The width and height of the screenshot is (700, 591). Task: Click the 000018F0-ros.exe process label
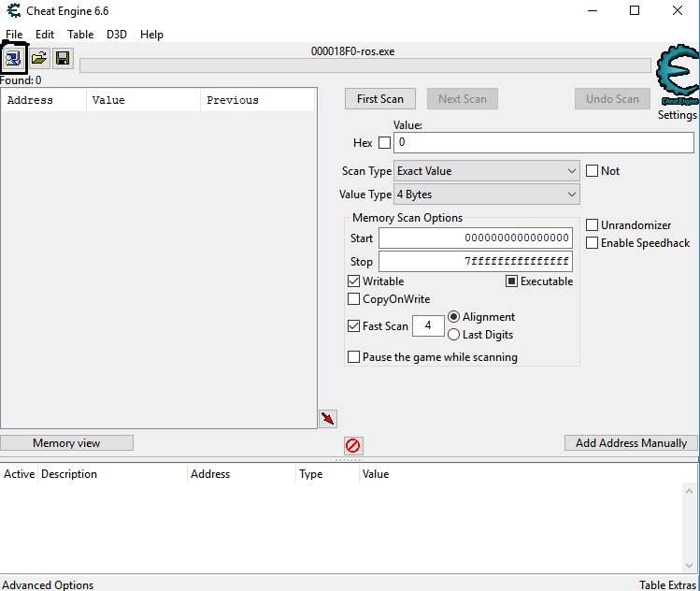[x=352, y=51]
